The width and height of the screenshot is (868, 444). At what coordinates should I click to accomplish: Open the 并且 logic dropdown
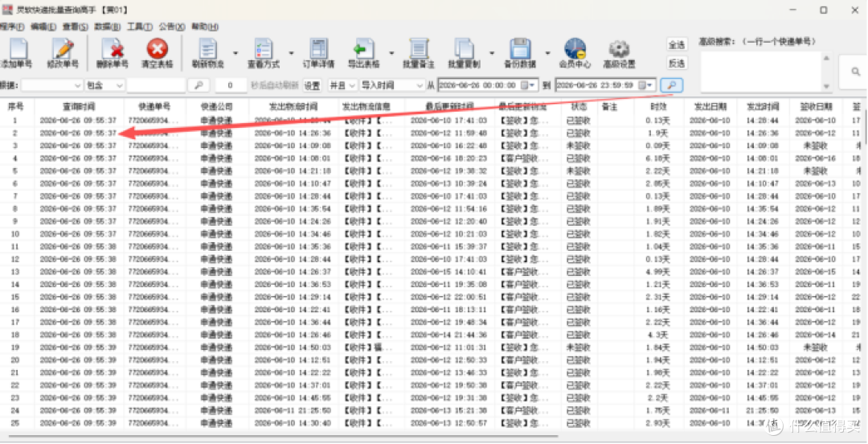tap(342, 85)
